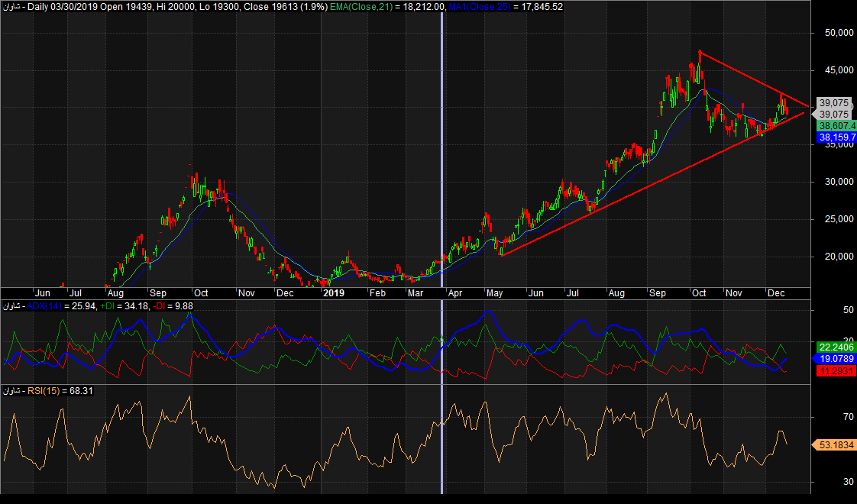857x504 pixels.
Task: Select the RSI(15) = 68.31 pane title
Action: pos(60,391)
